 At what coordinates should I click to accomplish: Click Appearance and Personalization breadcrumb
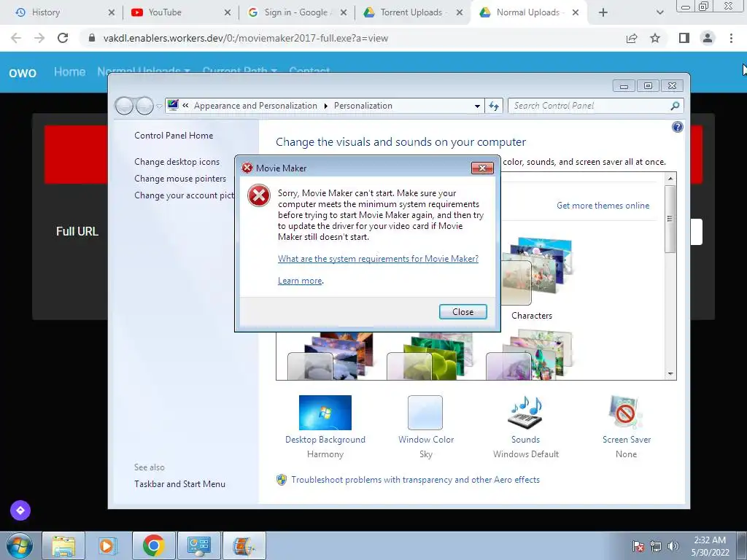click(255, 106)
